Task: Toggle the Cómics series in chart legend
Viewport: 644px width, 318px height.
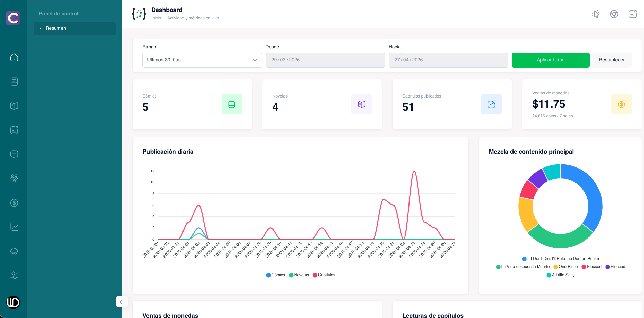Action: pyautogui.click(x=276, y=275)
